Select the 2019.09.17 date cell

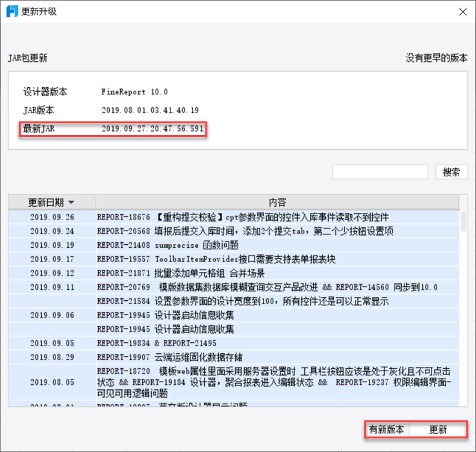pos(52,259)
